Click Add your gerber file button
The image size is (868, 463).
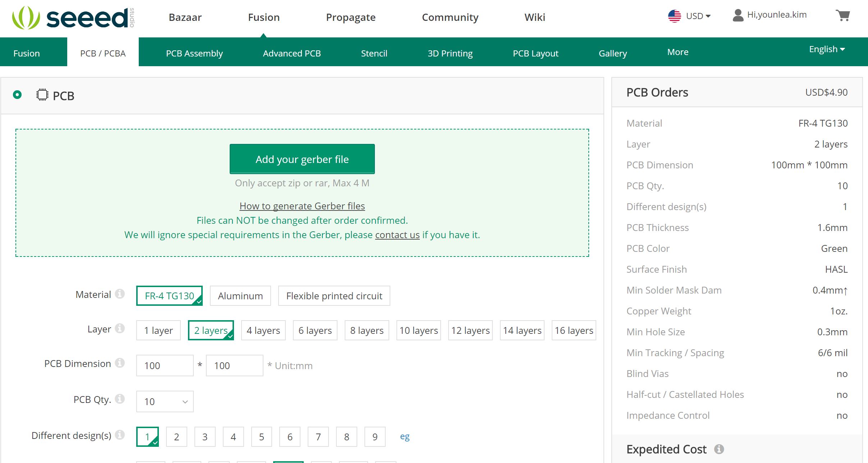(x=302, y=159)
